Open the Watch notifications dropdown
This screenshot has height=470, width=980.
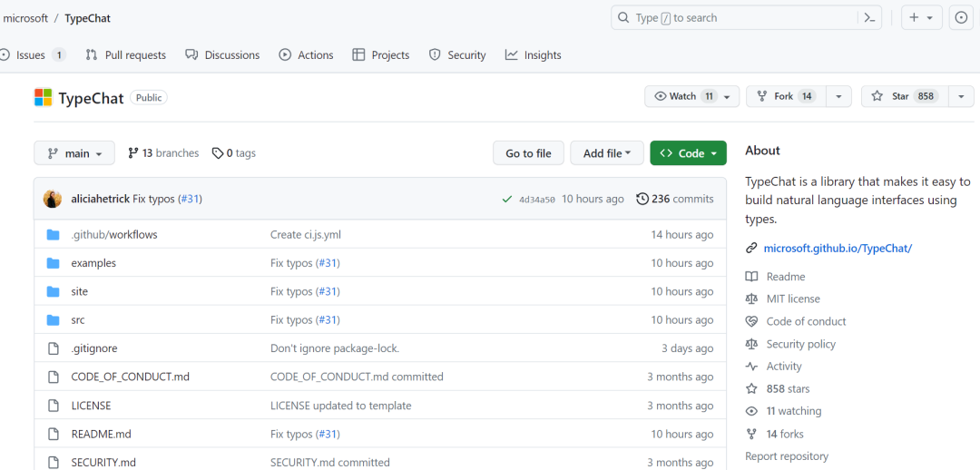[691, 96]
